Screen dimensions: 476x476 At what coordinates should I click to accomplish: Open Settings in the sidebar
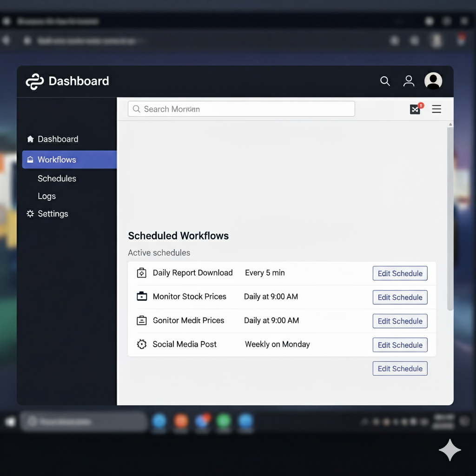coord(53,214)
